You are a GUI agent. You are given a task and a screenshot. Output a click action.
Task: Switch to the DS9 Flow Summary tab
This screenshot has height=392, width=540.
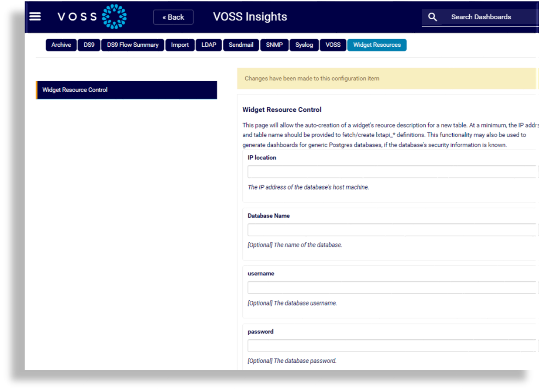tap(132, 45)
